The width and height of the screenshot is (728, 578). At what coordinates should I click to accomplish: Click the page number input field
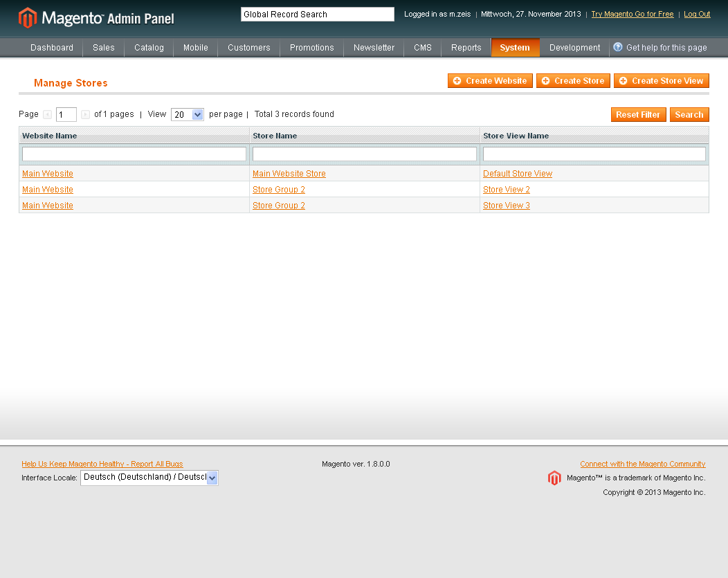pos(66,114)
